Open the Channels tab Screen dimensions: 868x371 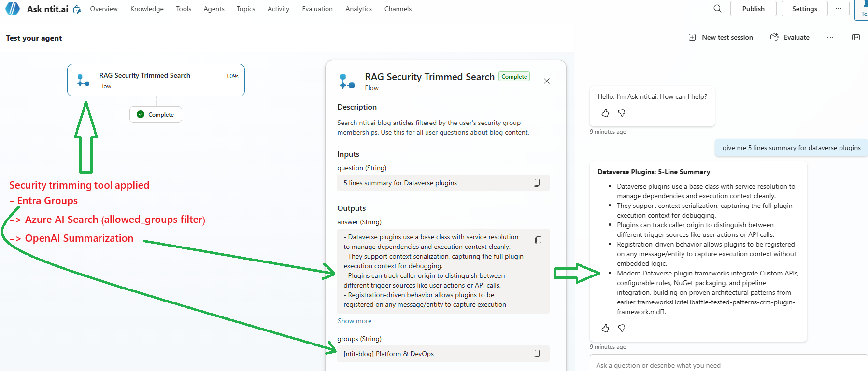click(398, 9)
